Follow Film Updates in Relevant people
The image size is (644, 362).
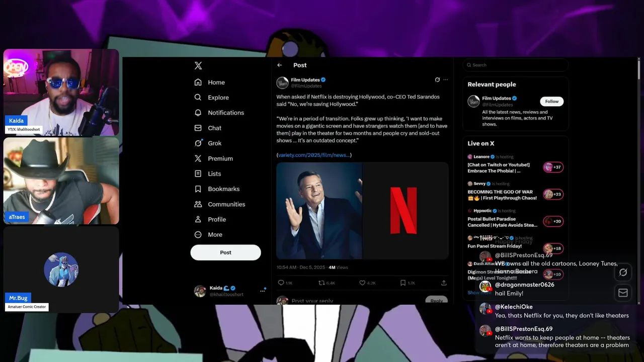(552, 101)
